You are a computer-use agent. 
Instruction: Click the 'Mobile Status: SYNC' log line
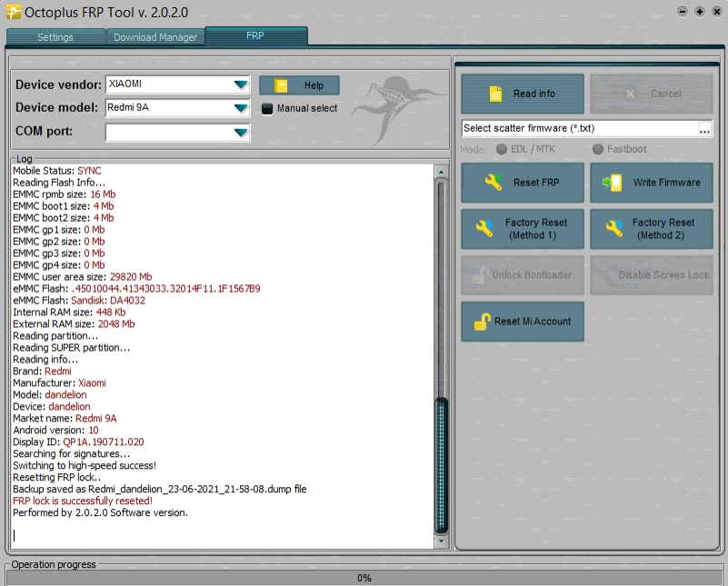(x=56, y=171)
